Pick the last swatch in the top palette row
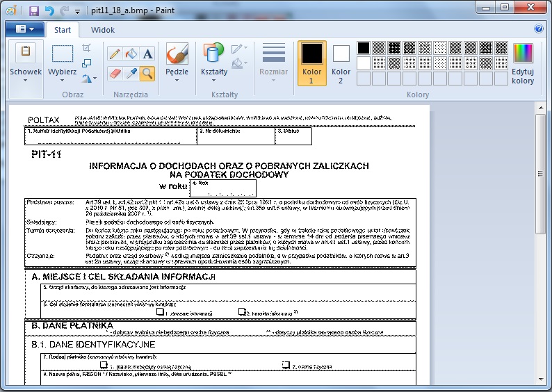The image size is (552, 392). tap(501, 48)
